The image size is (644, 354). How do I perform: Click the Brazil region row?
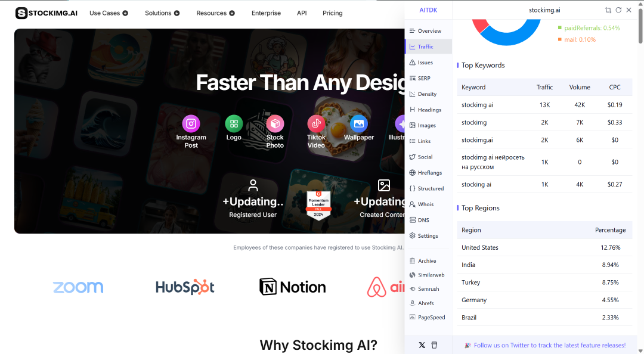[x=544, y=318]
